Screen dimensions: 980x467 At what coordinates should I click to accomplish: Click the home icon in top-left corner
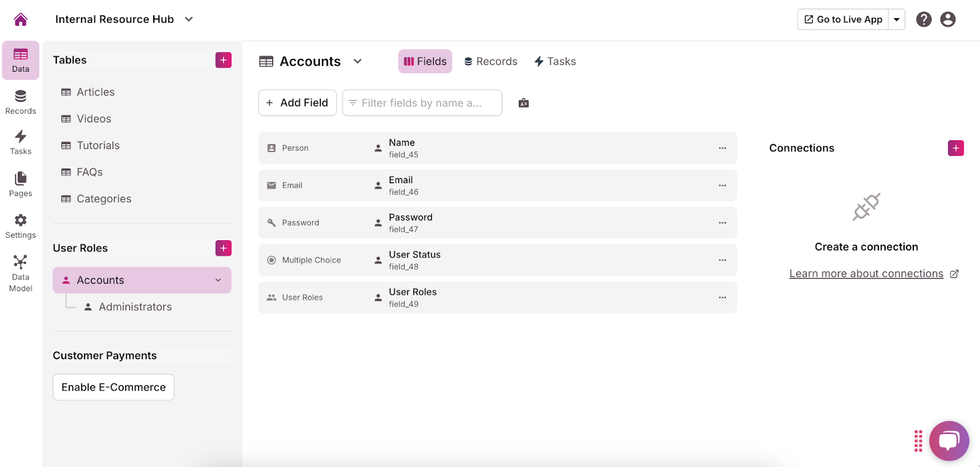coord(20,20)
